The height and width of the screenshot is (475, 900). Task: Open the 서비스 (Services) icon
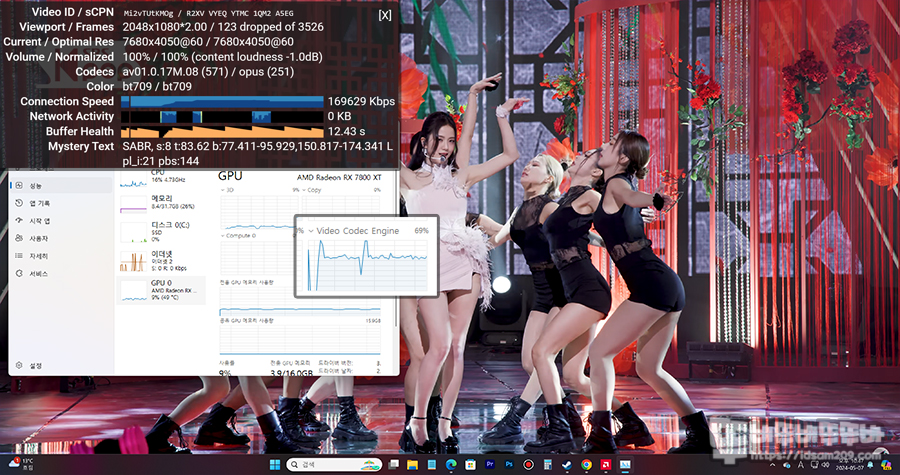19,274
